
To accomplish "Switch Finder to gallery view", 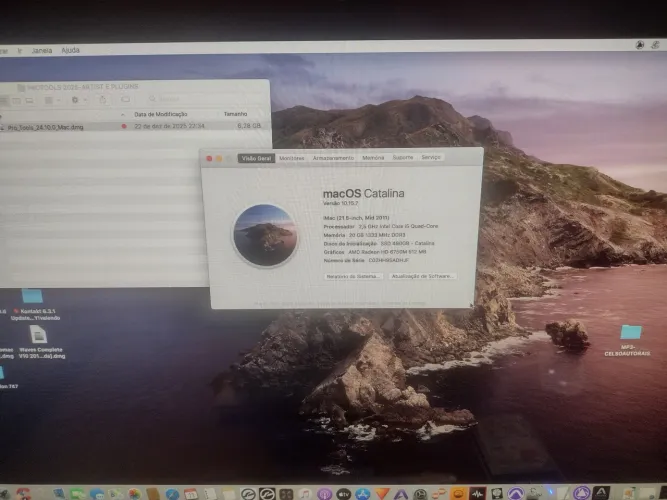I will coord(29,100).
